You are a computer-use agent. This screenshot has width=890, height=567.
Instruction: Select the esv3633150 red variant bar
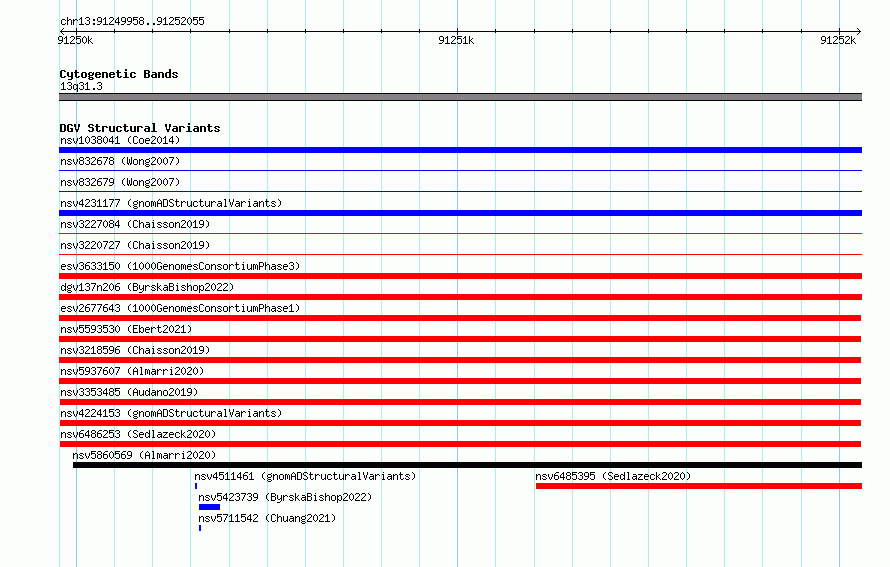point(460,276)
